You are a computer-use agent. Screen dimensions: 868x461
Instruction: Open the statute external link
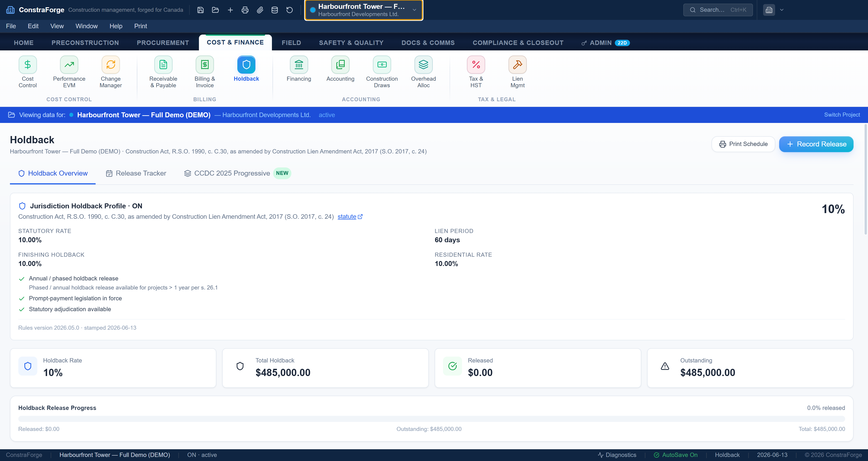coord(350,217)
